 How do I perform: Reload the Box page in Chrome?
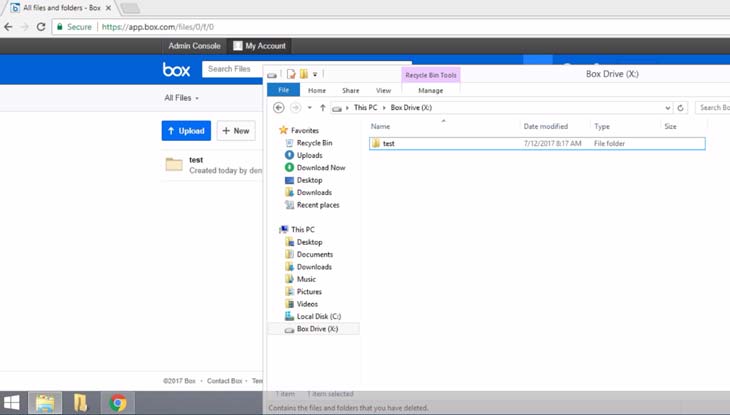tap(41, 27)
